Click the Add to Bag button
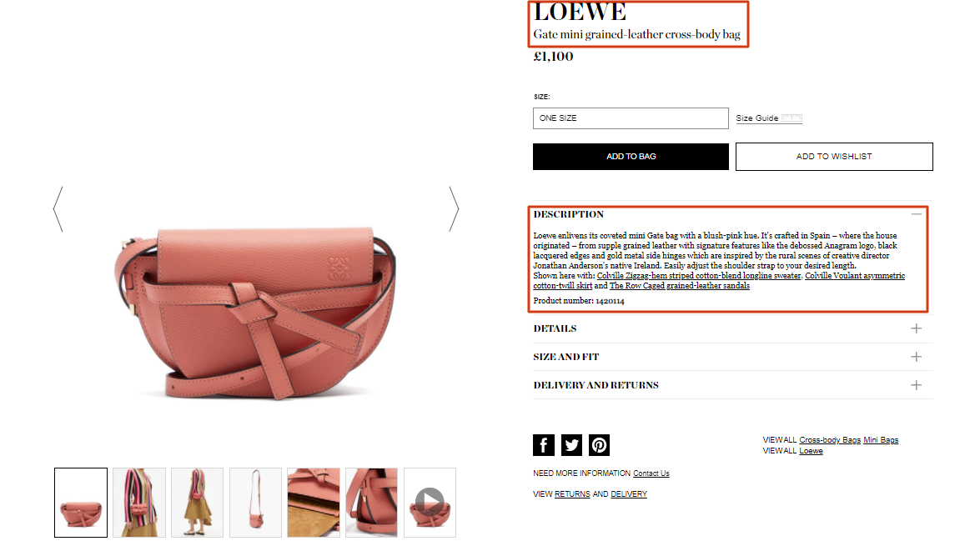 (631, 156)
